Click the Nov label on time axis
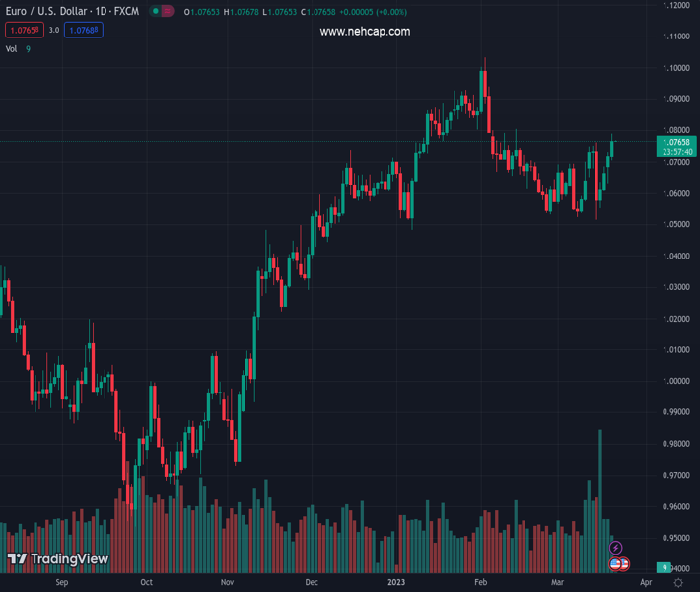This screenshot has width=700, height=592. 227,583
